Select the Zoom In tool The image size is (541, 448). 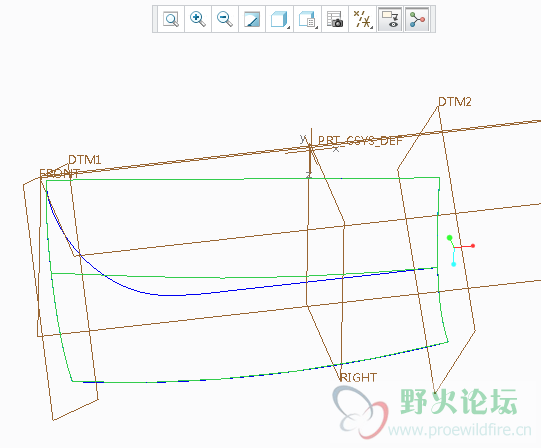(x=198, y=19)
